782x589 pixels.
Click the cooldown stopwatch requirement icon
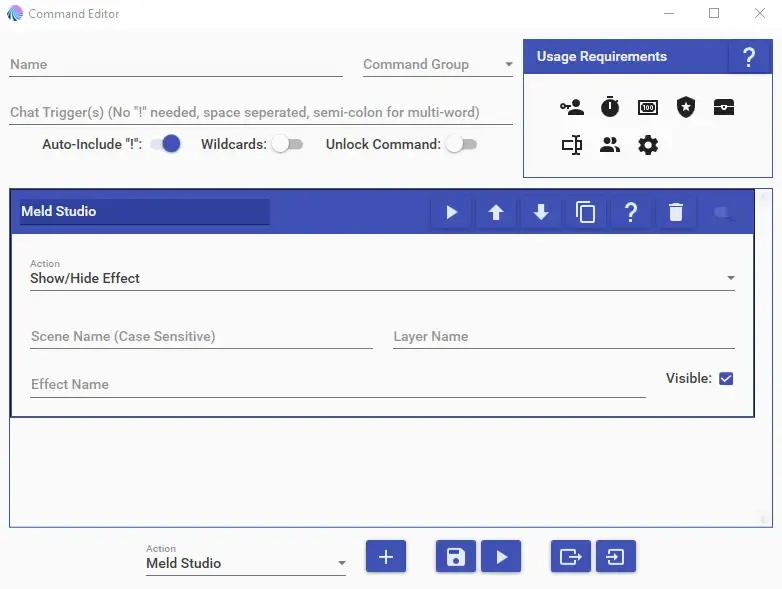point(610,108)
